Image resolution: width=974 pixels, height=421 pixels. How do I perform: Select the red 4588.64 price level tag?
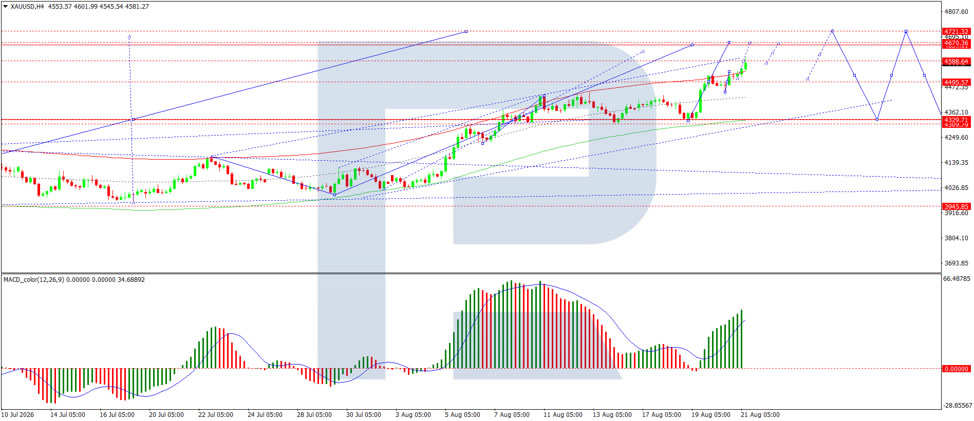click(956, 61)
